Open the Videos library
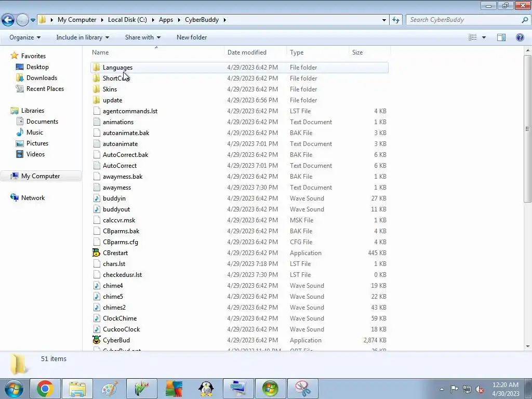 tap(35, 154)
